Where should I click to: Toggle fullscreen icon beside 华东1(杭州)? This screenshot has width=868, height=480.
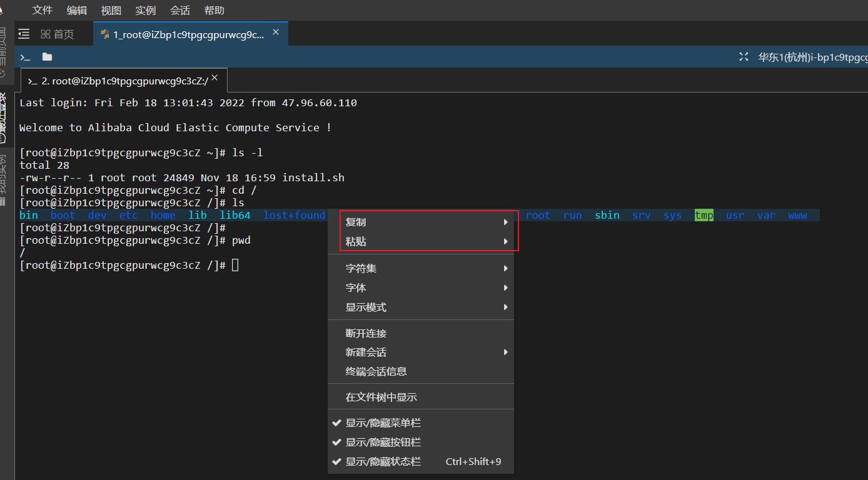coord(744,57)
